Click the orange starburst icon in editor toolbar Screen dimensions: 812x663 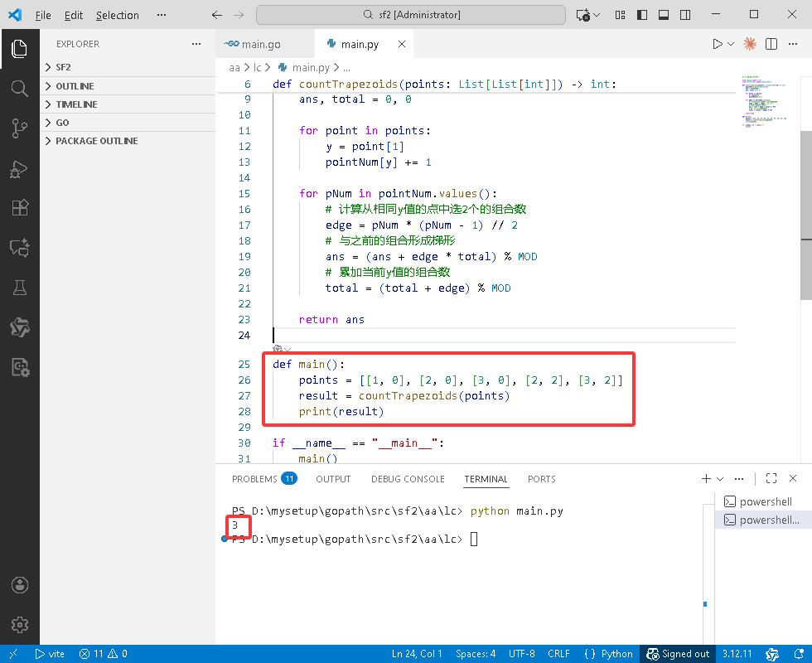[x=750, y=44]
